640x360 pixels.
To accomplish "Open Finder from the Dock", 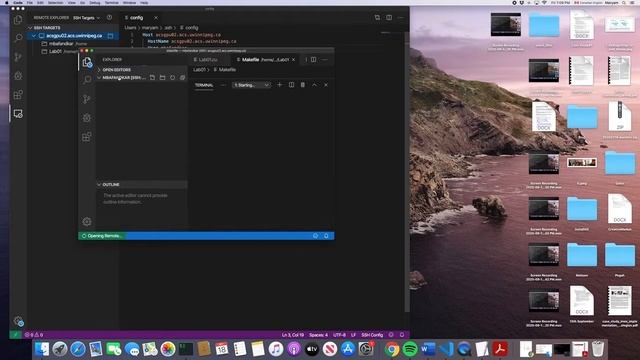I will click(x=42, y=349).
